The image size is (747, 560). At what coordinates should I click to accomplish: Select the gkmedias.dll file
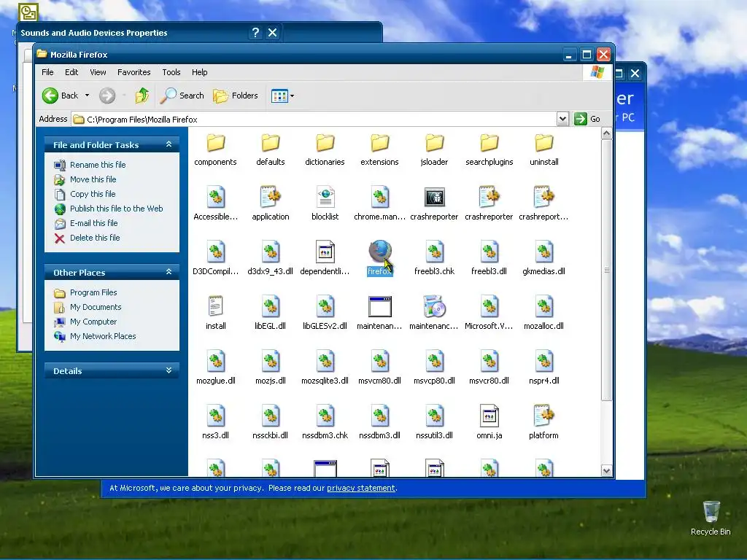544,252
